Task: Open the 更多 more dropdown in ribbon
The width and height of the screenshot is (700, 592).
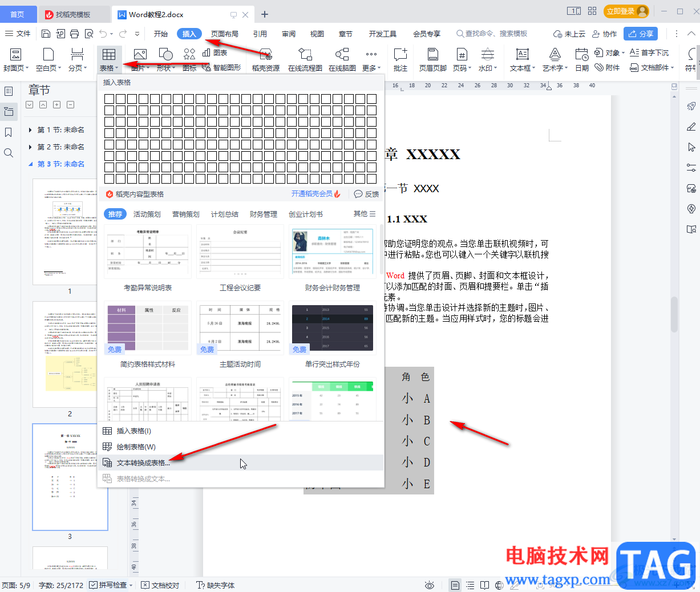Action: (371, 59)
